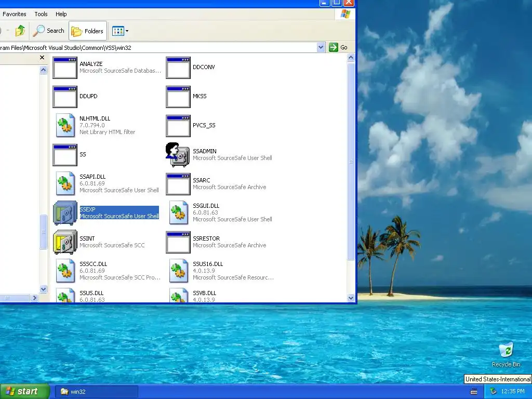Select the SS program icon
This screenshot has width=532, height=399.
[x=65, y=155]
